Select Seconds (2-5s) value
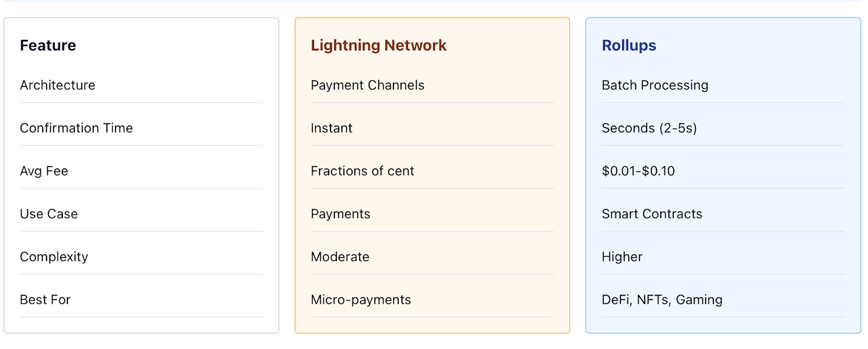 pos(649,128)
